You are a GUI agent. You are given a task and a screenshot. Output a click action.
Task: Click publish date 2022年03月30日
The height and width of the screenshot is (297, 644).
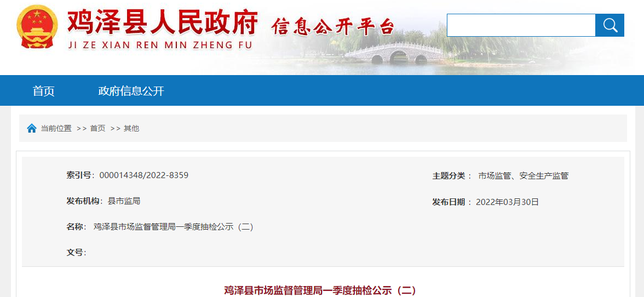507,202
